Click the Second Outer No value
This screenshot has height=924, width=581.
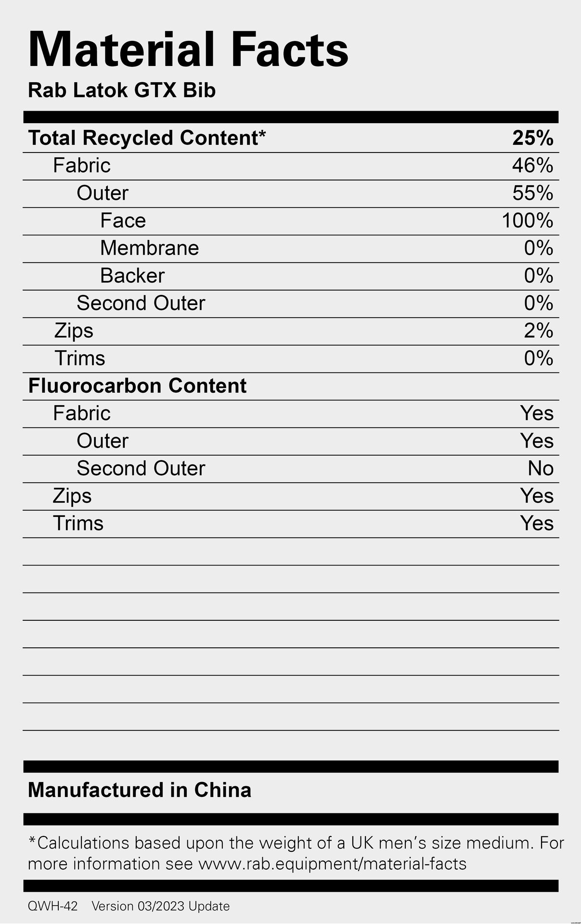541,468
